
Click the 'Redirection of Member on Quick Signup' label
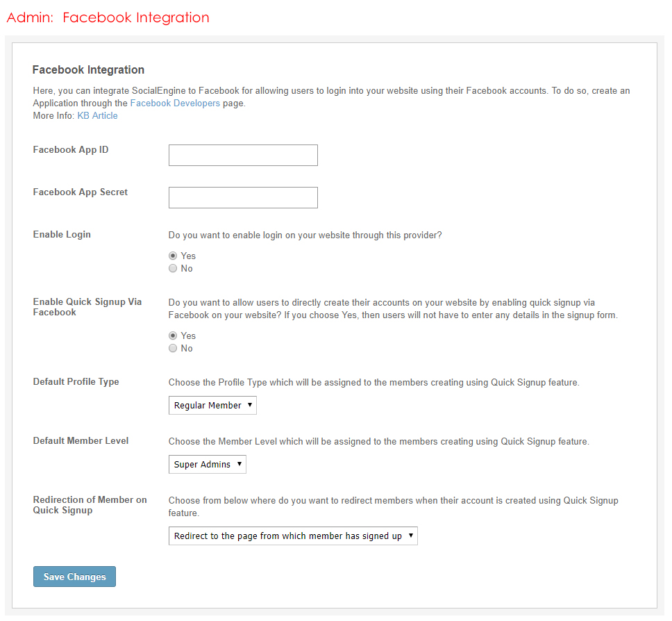tap(90, 505)
